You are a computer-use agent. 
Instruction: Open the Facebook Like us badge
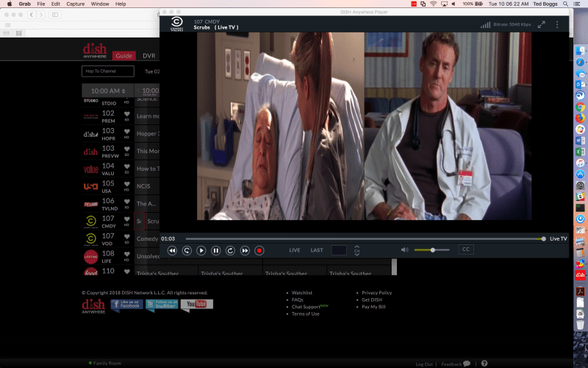tap(126, 304)
